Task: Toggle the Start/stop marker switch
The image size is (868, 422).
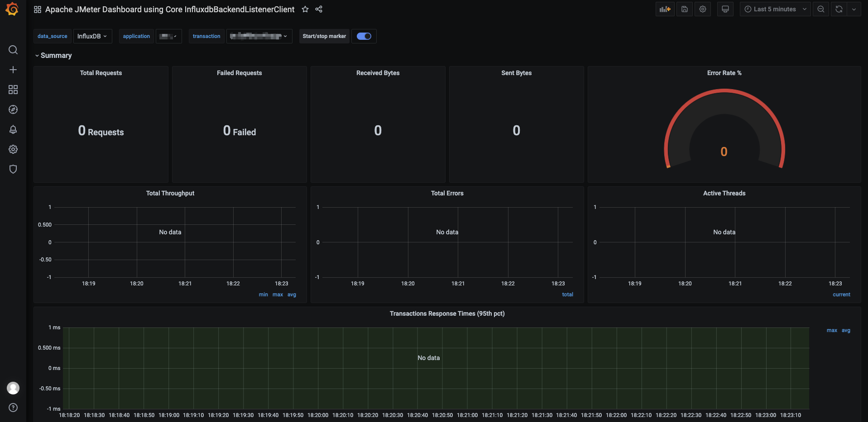Action: 364,36
